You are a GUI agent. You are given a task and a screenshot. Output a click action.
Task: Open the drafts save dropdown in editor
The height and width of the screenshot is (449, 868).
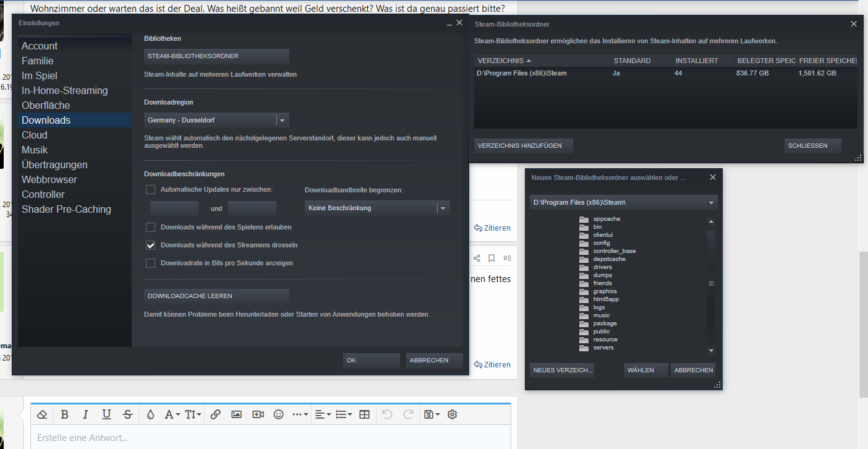coord(431,414)
